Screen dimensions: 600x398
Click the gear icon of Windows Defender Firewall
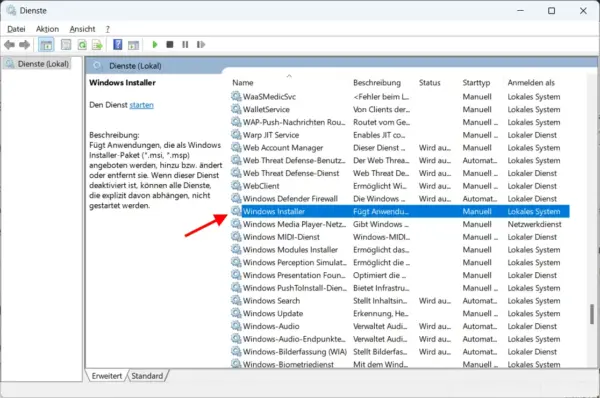click(236, 199)
